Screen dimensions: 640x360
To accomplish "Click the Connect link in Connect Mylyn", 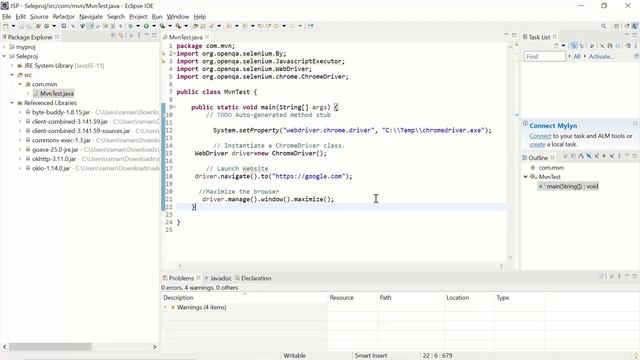I will 540,136.
